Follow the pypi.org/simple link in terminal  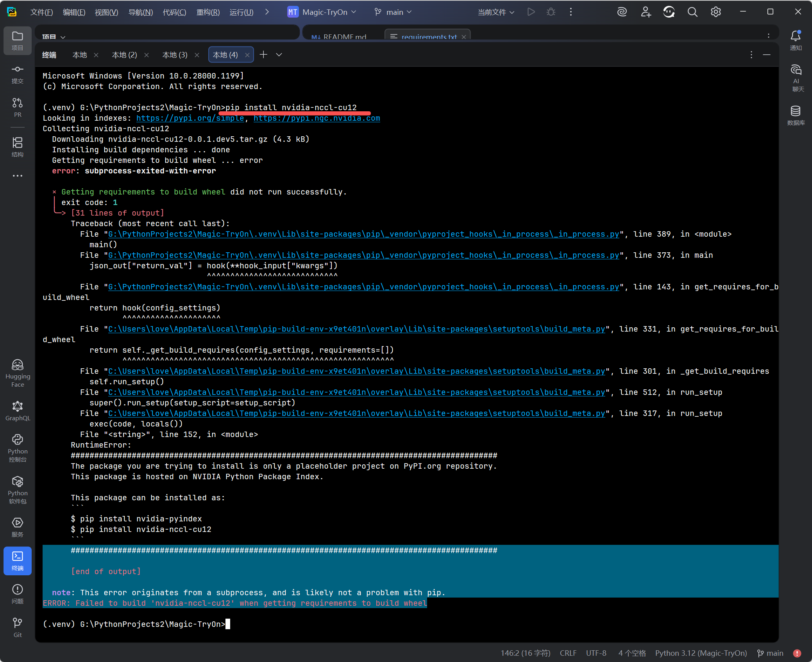click(191, 118)
